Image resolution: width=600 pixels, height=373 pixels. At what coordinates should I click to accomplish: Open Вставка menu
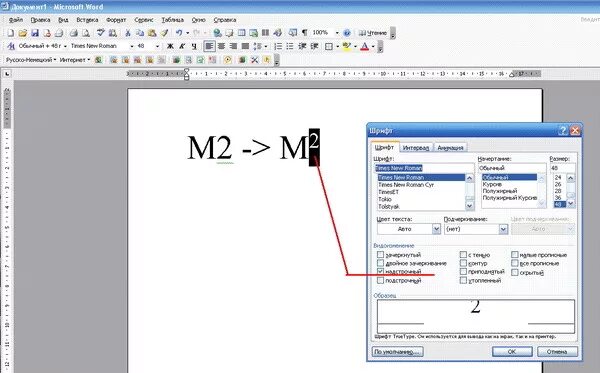[x=87, y=20]
